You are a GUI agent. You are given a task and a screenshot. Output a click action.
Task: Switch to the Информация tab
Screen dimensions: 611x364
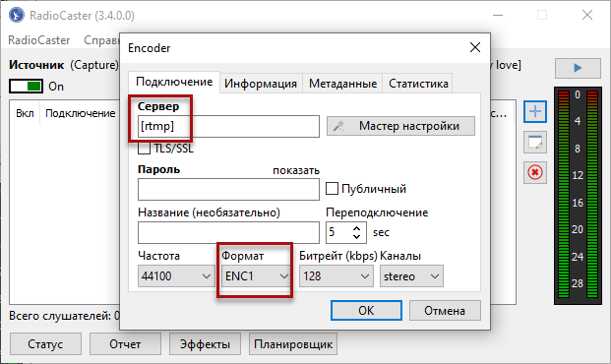coord(261,84)
